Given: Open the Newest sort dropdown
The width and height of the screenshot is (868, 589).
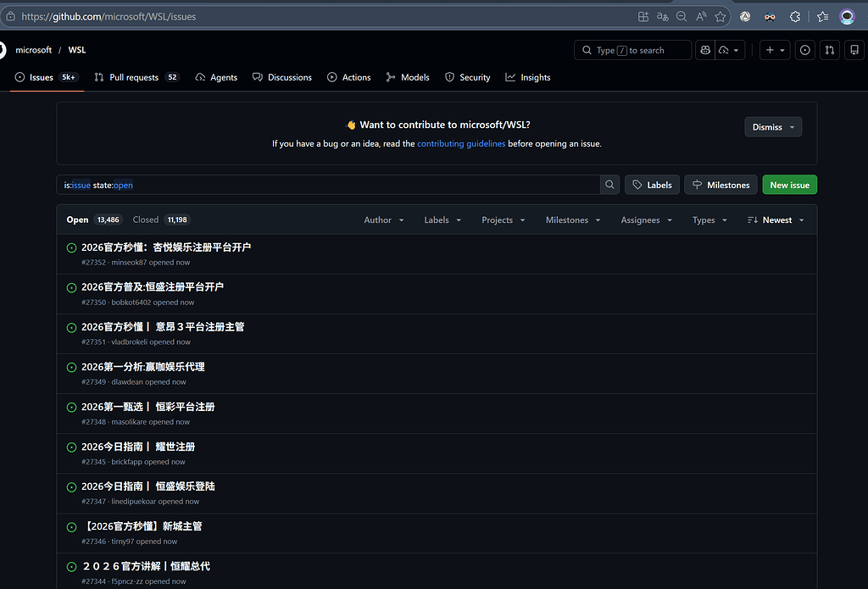Looking at the screenshot, I should (775, 219).
